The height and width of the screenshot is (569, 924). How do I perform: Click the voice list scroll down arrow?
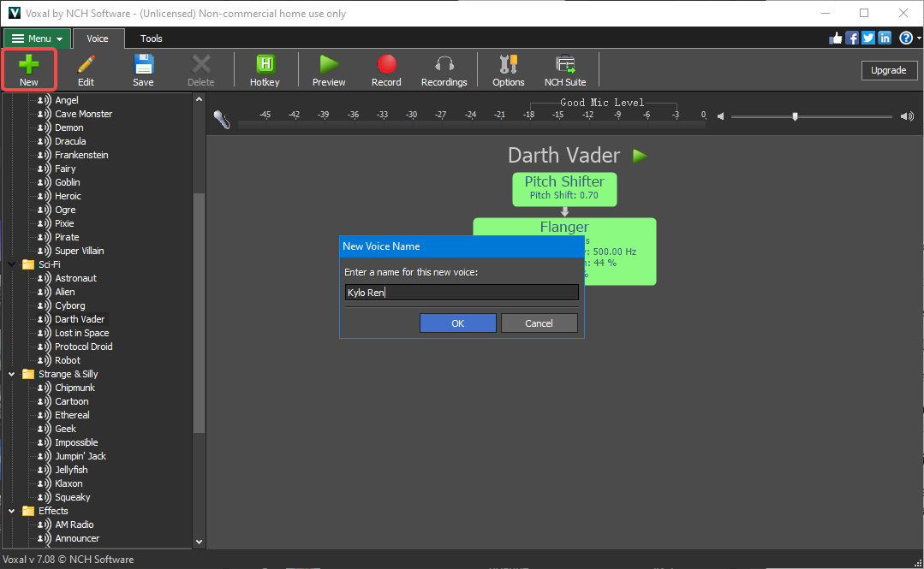pyautogui.click(x=200, y=542)
